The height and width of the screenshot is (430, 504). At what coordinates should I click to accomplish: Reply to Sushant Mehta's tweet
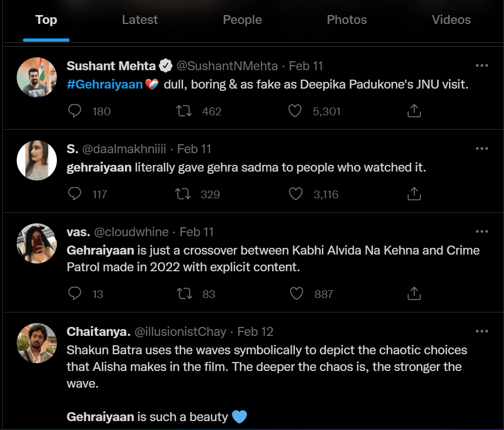[x=75, y=111]
